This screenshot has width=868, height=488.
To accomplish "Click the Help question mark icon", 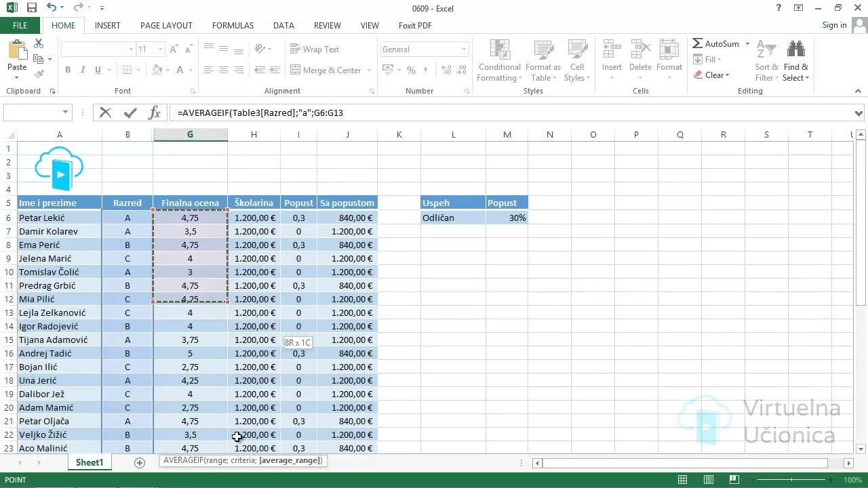I will tap(778, 8).
